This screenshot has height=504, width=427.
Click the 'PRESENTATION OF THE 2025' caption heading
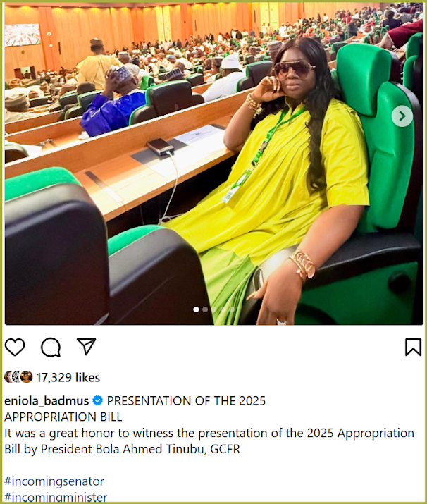[x=186, y=401]
